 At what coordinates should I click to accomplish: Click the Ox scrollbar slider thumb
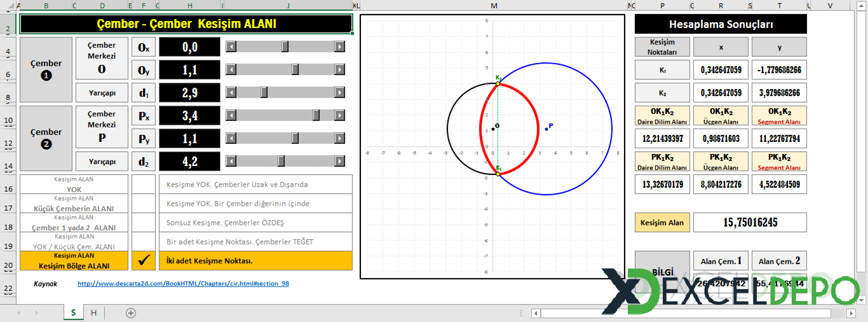click(285, 46)
